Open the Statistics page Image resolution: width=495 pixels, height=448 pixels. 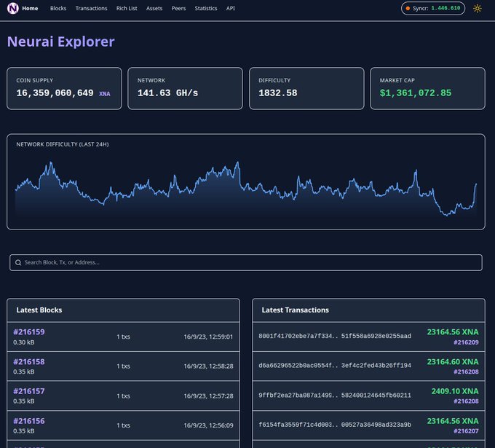point(206,9)
